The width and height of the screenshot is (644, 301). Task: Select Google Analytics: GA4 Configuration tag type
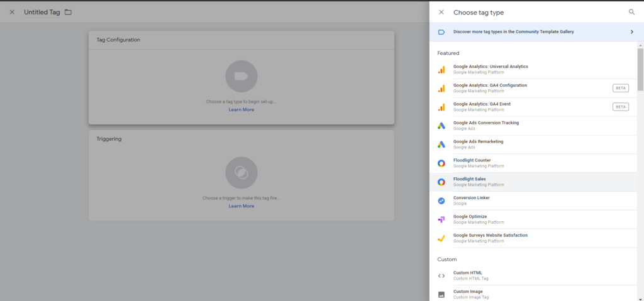(x=533, y=88)
